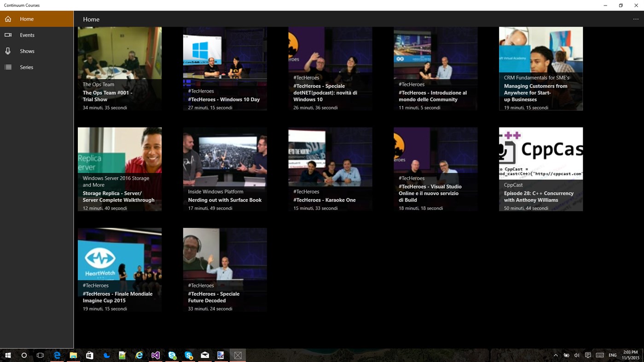Open the Speciale dotNET{podcast} Windows 10 episode
The image size is (644, 362).
331,69
